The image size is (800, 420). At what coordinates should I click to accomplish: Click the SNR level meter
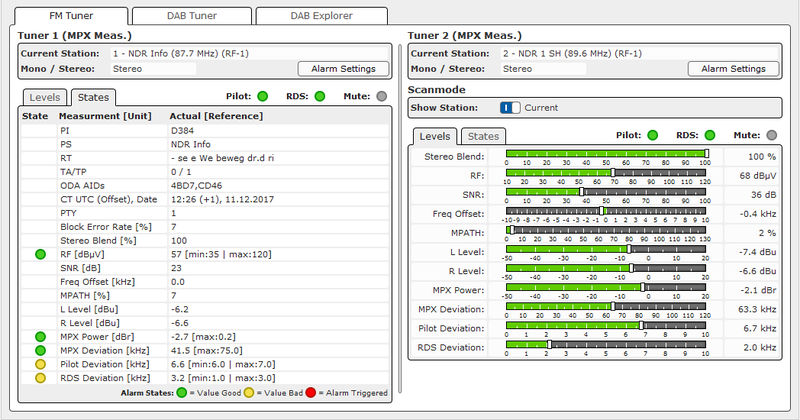tap(606, 192)
